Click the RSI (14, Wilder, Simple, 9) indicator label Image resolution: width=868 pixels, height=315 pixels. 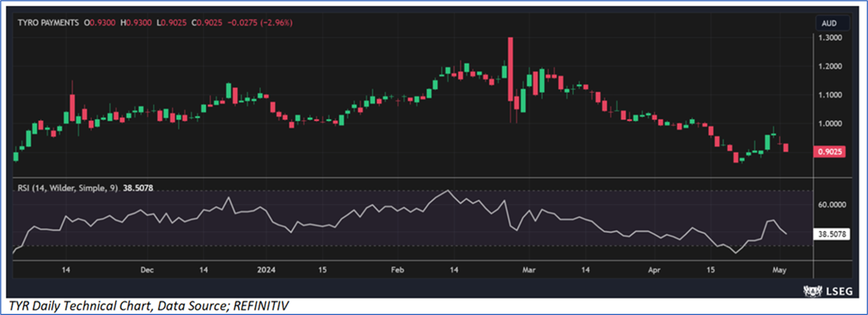[67, 188]
